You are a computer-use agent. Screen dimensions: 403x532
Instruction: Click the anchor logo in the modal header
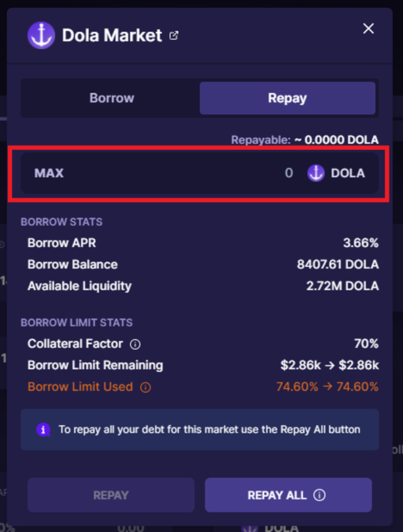point(41,35)
